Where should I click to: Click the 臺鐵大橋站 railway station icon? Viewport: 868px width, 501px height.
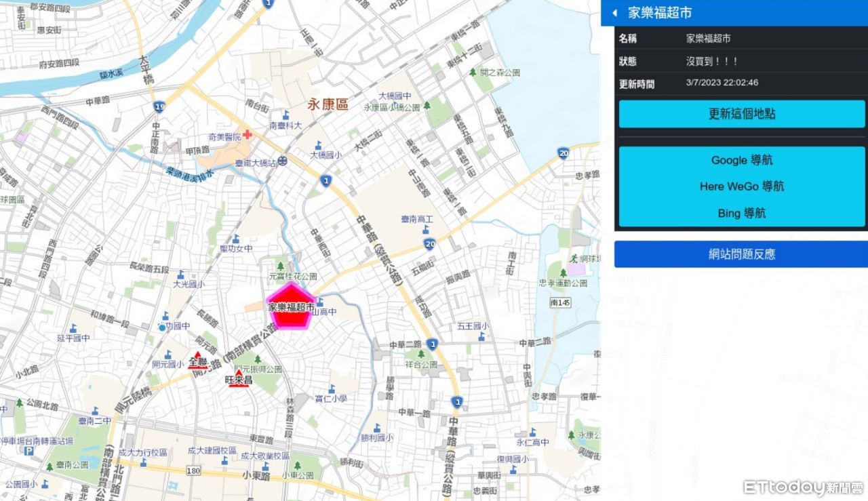point(282,161)
